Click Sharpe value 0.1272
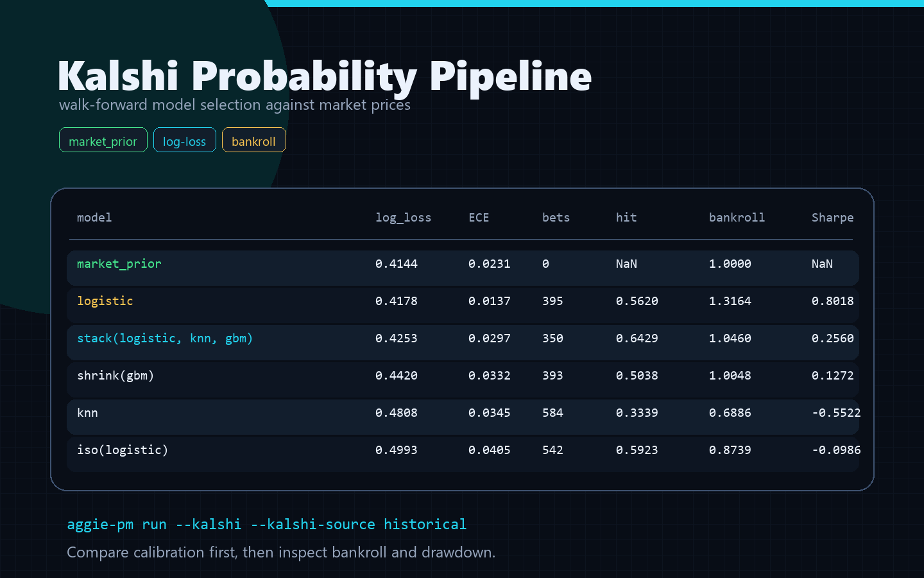The image size is (924, 578). (x=833, y=376)
